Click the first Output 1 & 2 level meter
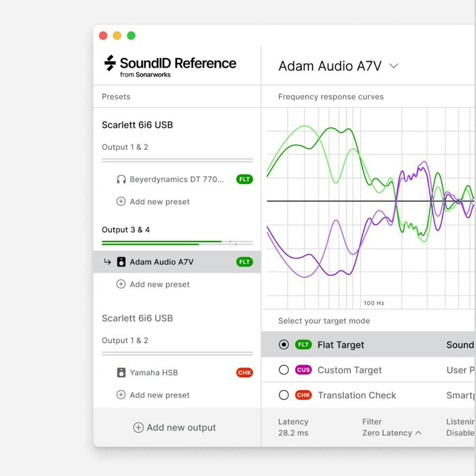 tap(177, 160)
